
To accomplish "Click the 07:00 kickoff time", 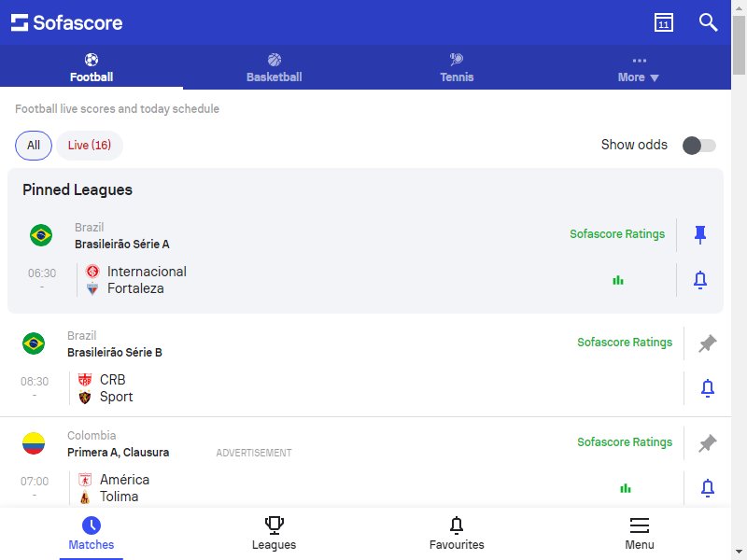I will coord(35,482).
